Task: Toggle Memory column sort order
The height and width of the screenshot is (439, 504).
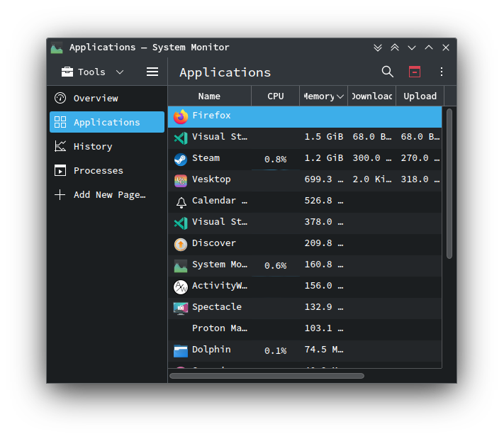Action: click(324, 96)
